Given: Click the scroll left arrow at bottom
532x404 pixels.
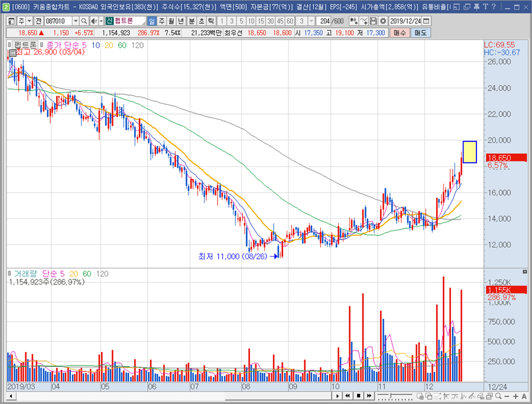Looking at the screenshot, I should click(11, 396).
